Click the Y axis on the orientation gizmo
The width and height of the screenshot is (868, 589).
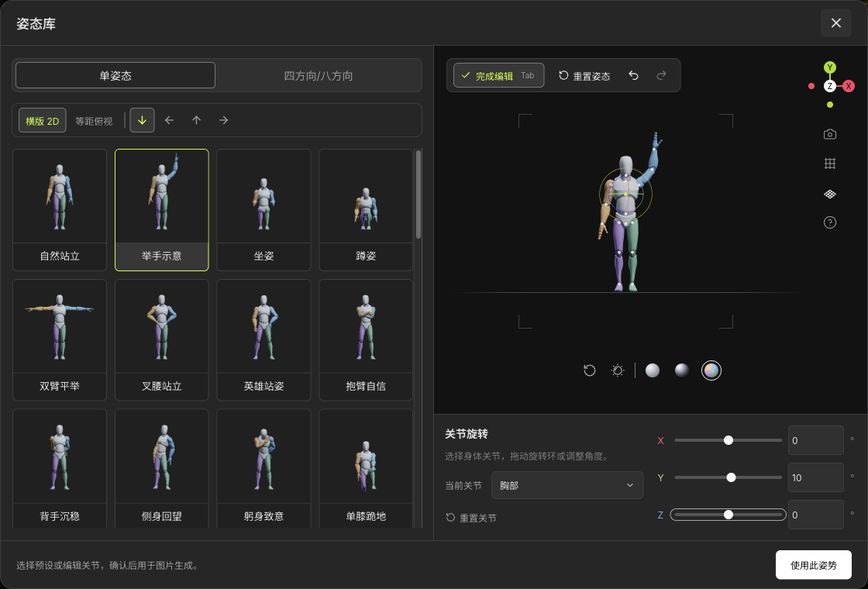pyautogui.click(x=829, y=67)
